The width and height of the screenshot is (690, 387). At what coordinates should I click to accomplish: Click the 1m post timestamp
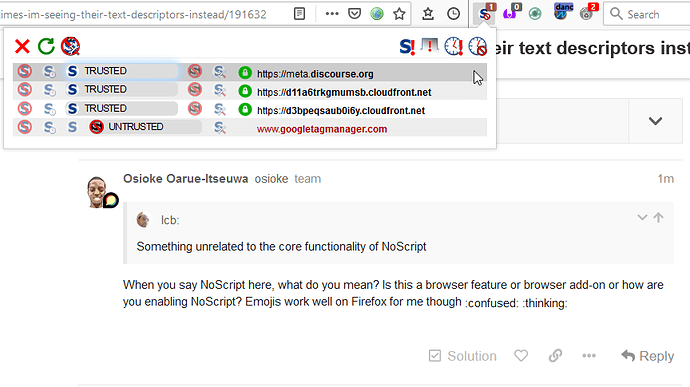666,179
